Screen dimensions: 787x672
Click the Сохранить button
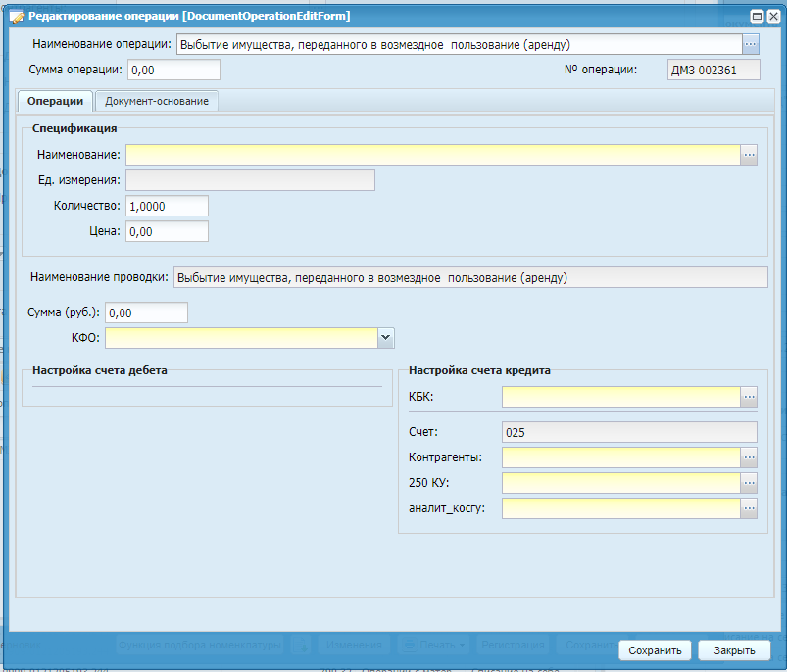(x=655, y=650)
